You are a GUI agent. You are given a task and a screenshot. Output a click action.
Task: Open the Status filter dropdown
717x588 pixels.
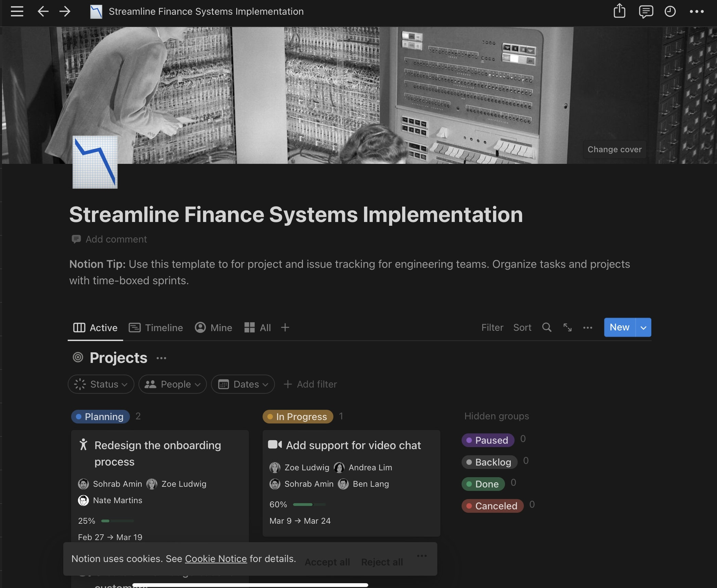pos(101,384)
